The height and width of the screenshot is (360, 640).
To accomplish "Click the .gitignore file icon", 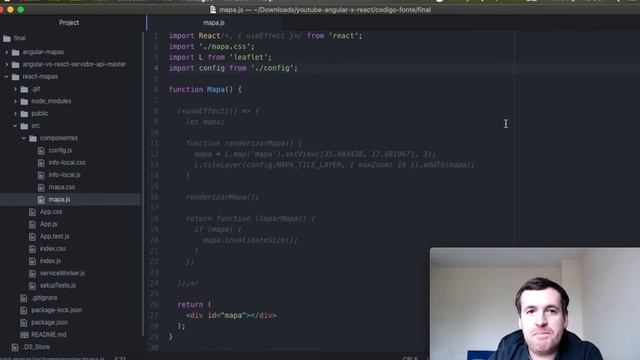I will click(x=24, y=298).
